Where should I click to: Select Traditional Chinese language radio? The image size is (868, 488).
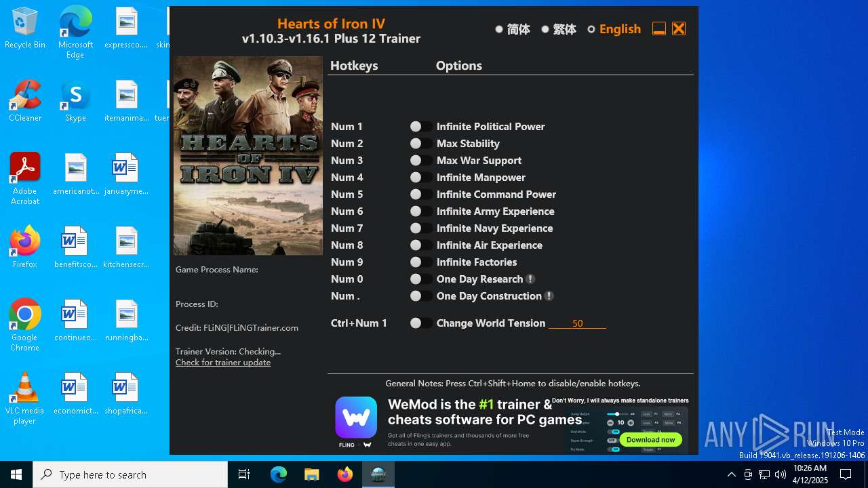545,29
